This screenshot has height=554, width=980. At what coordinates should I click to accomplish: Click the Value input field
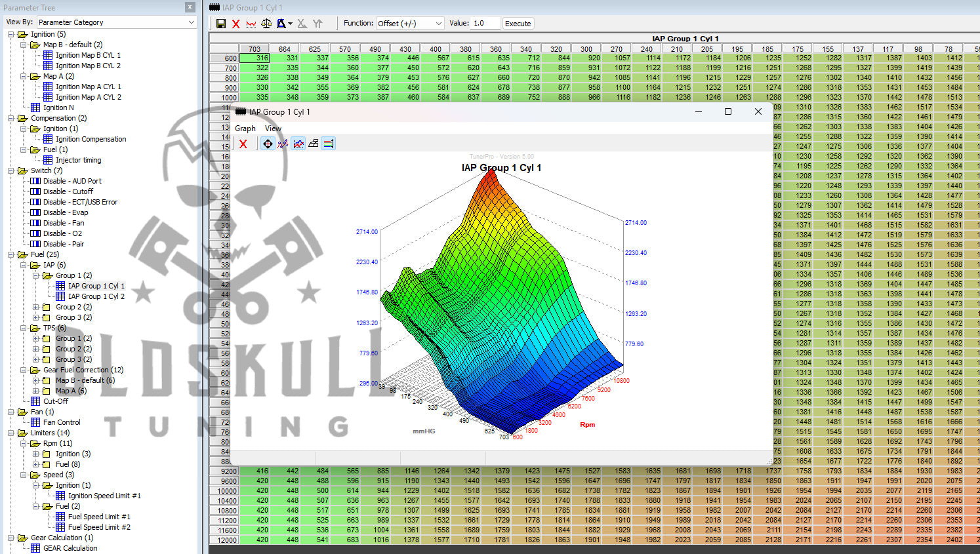pos(485,24)
